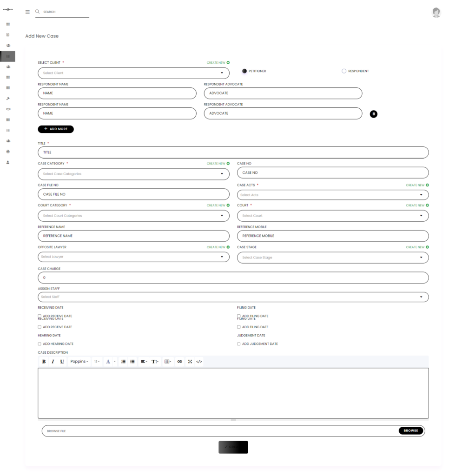Click the gavel icon in sidebar
This screenshot has width=449, height=476.
click(x=8, y=99)
